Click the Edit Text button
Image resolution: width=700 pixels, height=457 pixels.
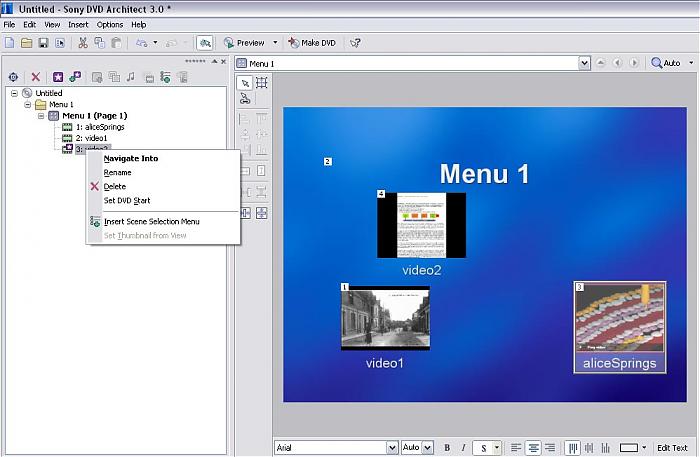tap(671, 448)
